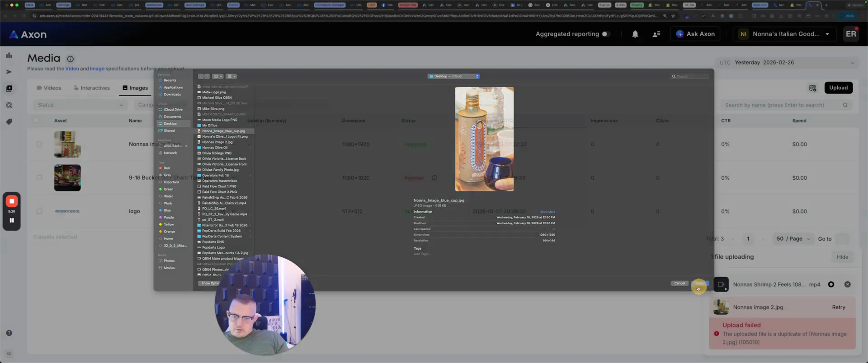Select the Red tag in the dialog sidebar
868x363 pixels.
[x=166, y=168]
